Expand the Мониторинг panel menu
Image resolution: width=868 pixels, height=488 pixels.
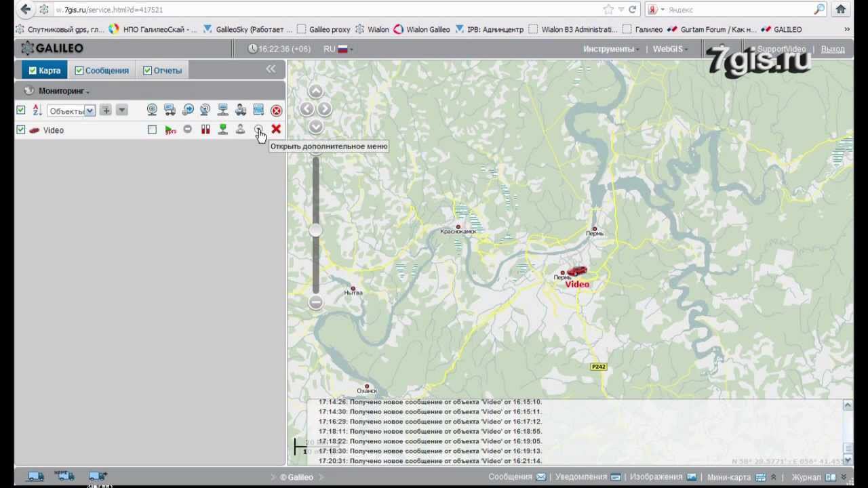pos(64,91)
